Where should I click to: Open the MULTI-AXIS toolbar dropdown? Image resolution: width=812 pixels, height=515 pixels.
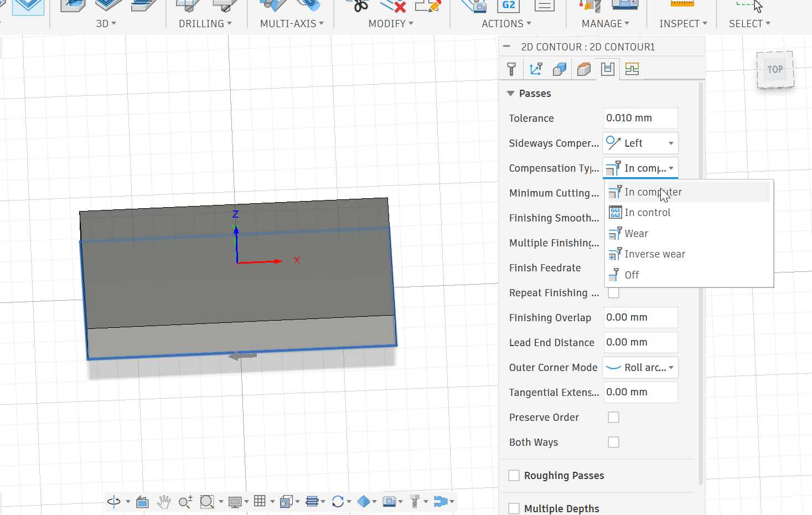coord(292,24)
